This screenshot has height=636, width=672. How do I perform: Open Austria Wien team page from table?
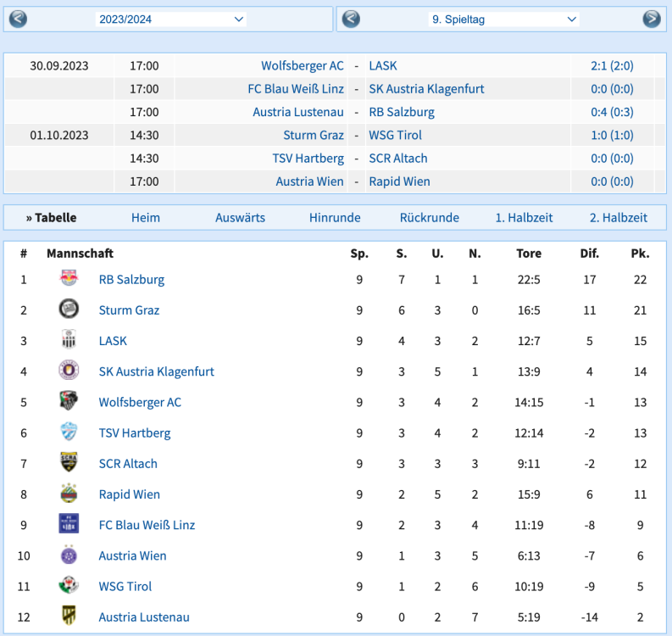pyautogui.click(x=132, y=555)
